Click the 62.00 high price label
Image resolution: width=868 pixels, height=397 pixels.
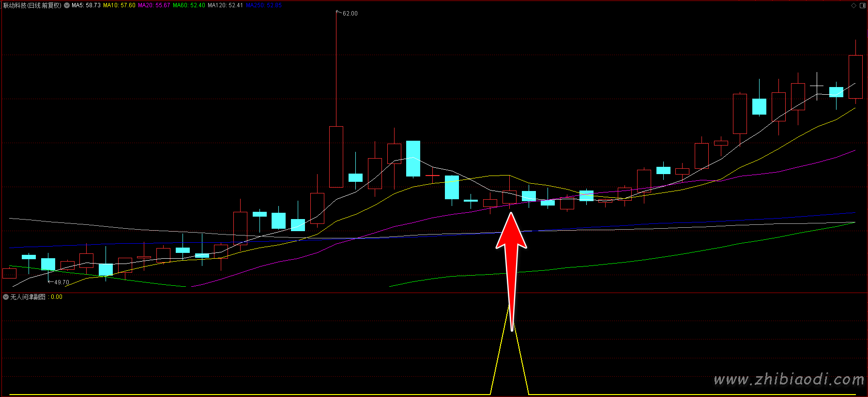pyautogui.click(x=350, y=14)
